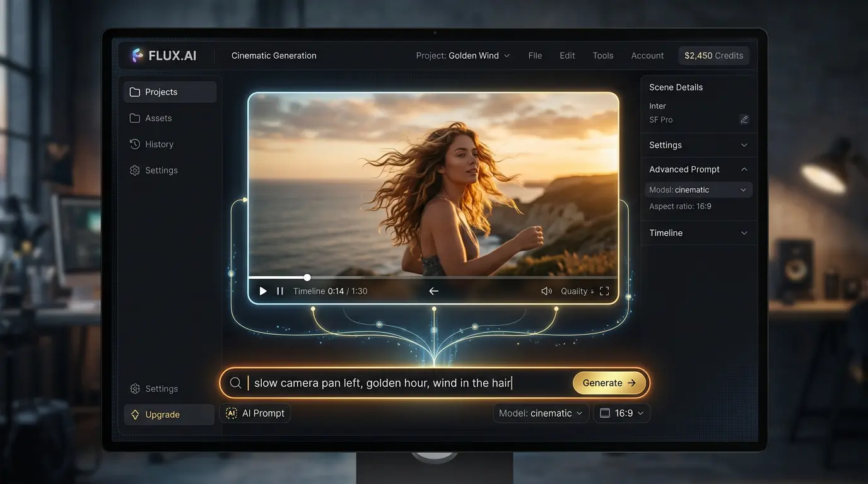
Task: Open the AI Prompt icon near the prompt bar
Action: pyautogui.click(x=232, y=413)
